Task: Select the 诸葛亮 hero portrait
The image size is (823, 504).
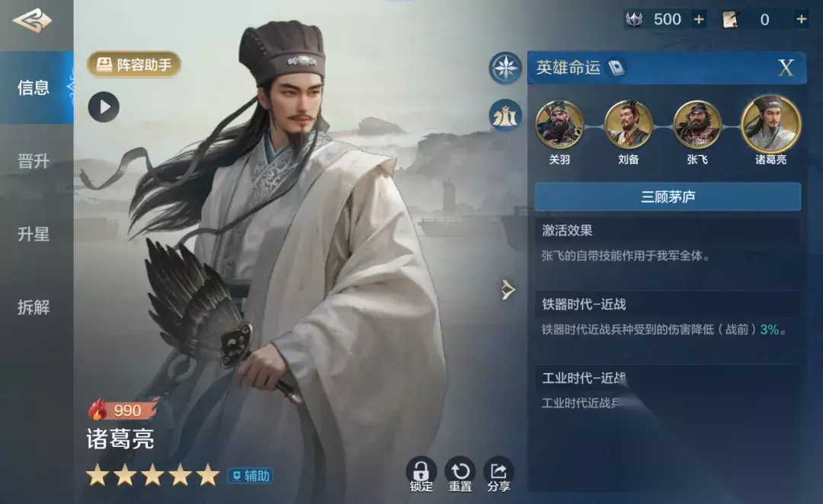Action: pos(770,124)
